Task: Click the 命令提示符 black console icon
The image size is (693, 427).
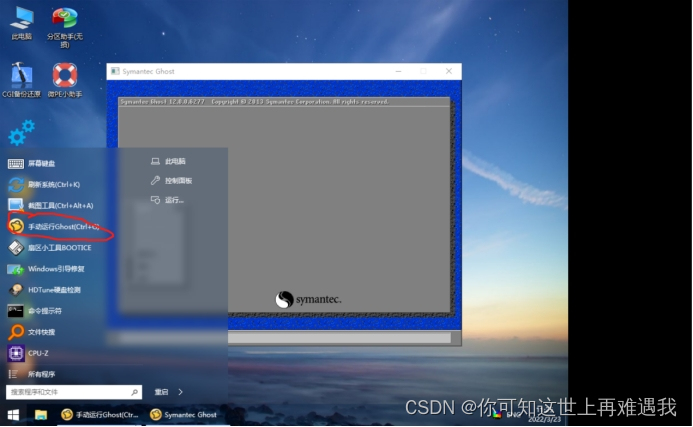Action: (15, 311)
